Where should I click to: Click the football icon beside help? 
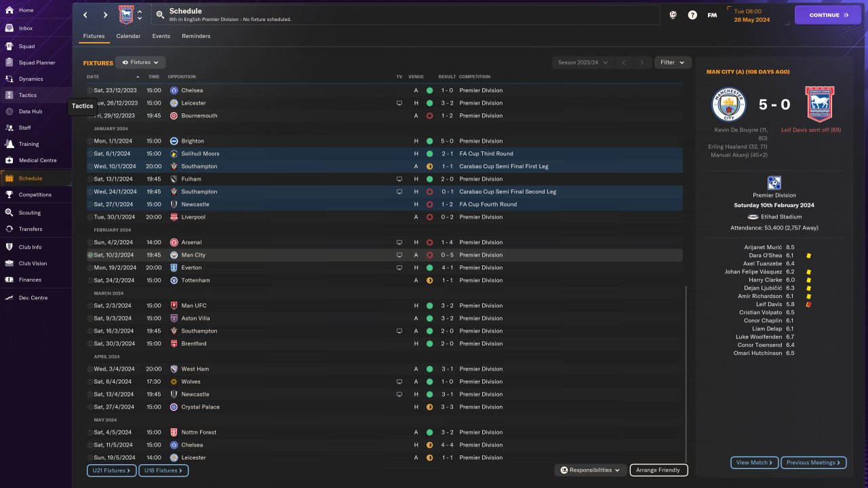click(673, 15)
